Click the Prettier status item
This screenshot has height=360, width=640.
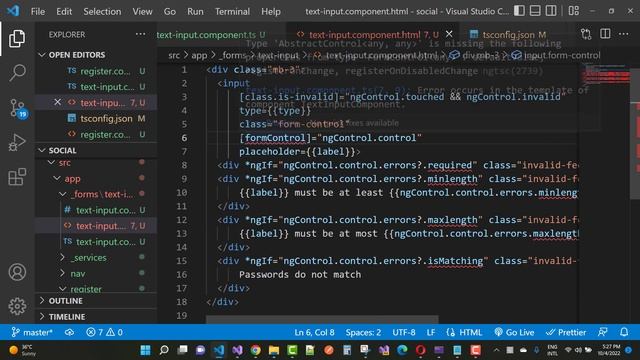566,332
